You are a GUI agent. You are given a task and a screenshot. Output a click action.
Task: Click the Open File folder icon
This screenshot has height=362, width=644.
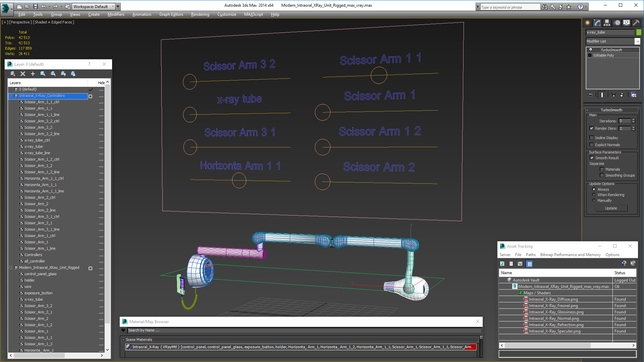(x=27, y=6)
